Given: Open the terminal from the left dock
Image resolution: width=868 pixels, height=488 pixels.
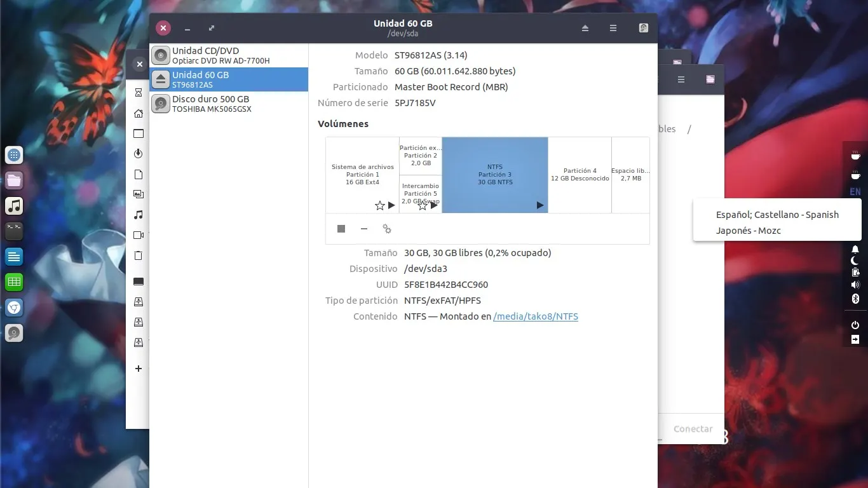Looking at the screenshot, I should [13, 231].
